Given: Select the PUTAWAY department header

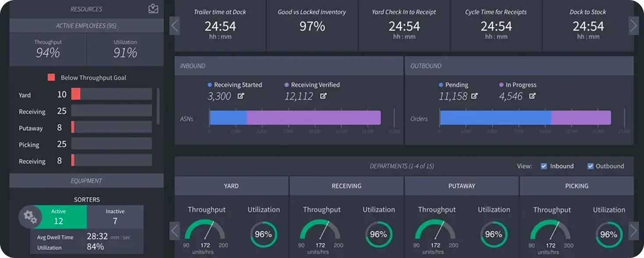Looking at the screenshot, I should (461, 186).
